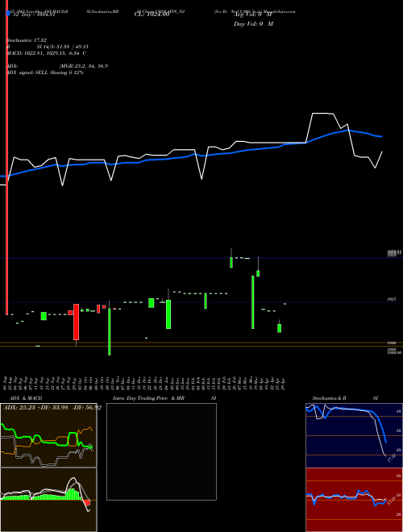403x532 pixels.
Task: Click the tallest green candlestick reaching chart bottom
Action: click(110, 331)
